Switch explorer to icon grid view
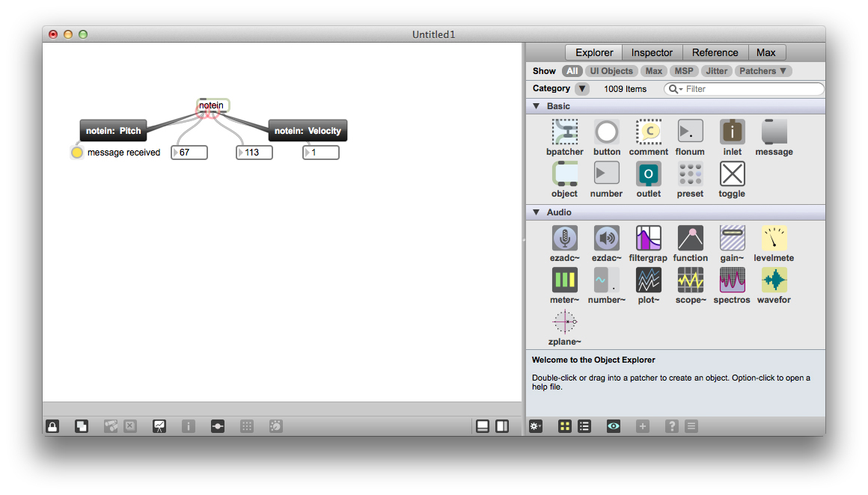868x495 pixels. tap(565, 426)
